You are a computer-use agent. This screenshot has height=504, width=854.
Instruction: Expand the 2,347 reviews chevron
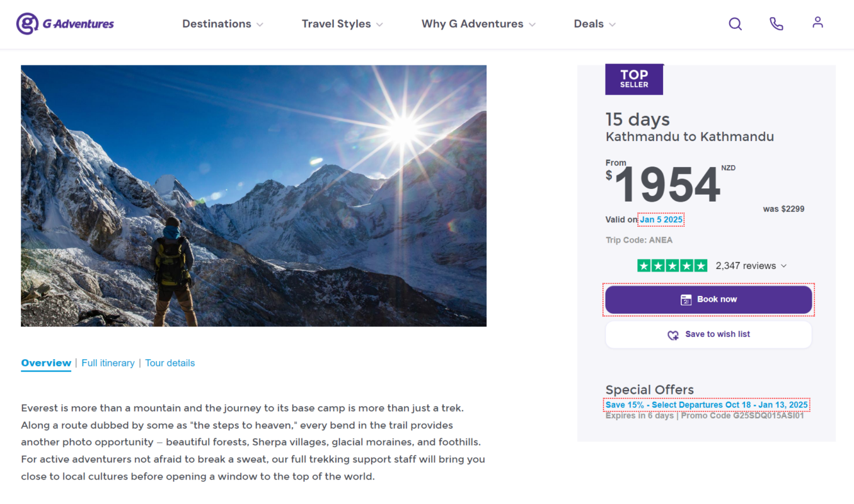(x=783, y=266)
